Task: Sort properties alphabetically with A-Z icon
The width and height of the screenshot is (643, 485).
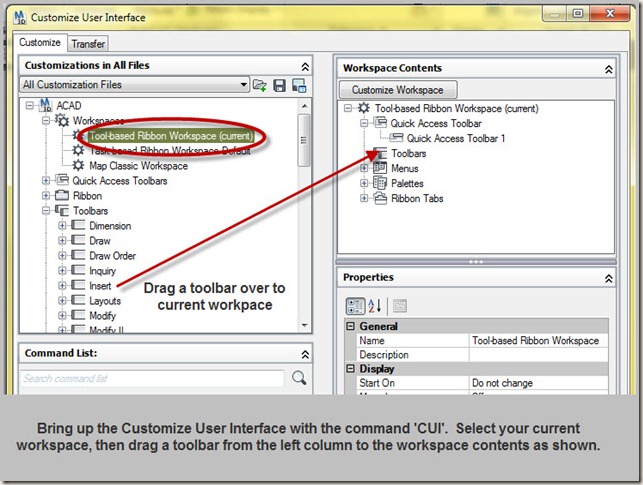Action: (x=374, y=306)
